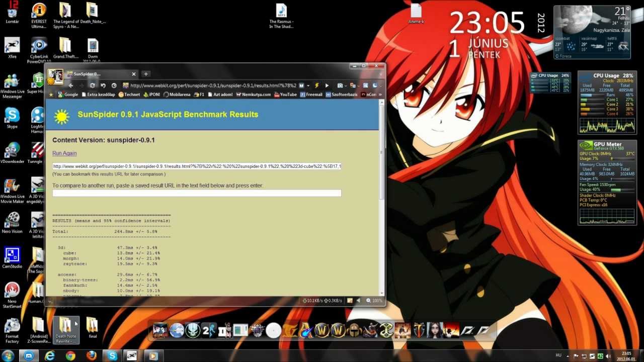Open the iPON! bookmark
The width and height of the screenshot is (644, 362).
(152, 95)
